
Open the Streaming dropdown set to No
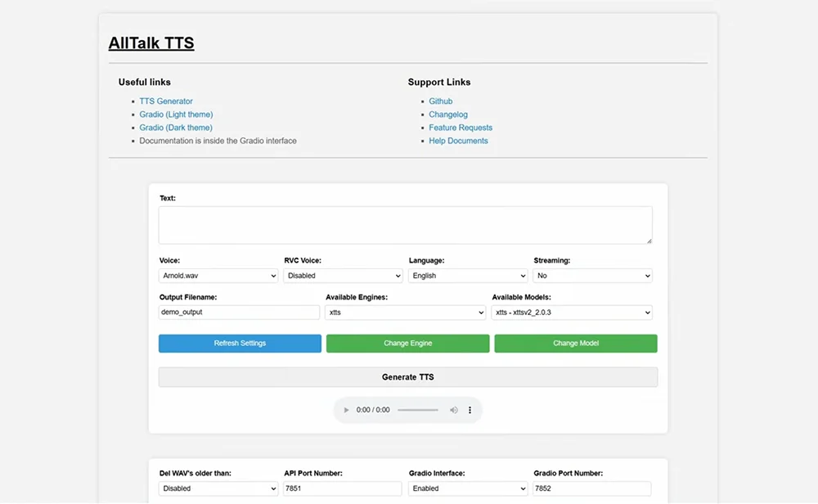click(x=592, y=276)
